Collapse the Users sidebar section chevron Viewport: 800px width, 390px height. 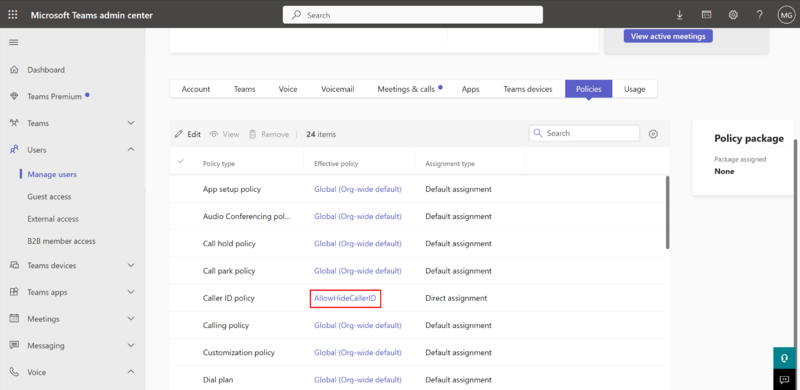point(131,150)
